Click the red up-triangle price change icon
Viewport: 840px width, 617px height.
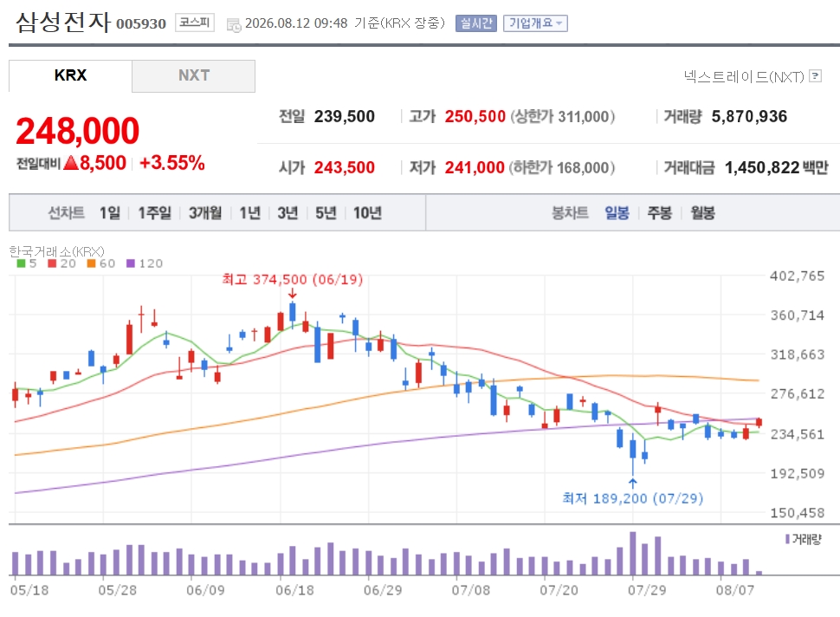pos(71,162)
